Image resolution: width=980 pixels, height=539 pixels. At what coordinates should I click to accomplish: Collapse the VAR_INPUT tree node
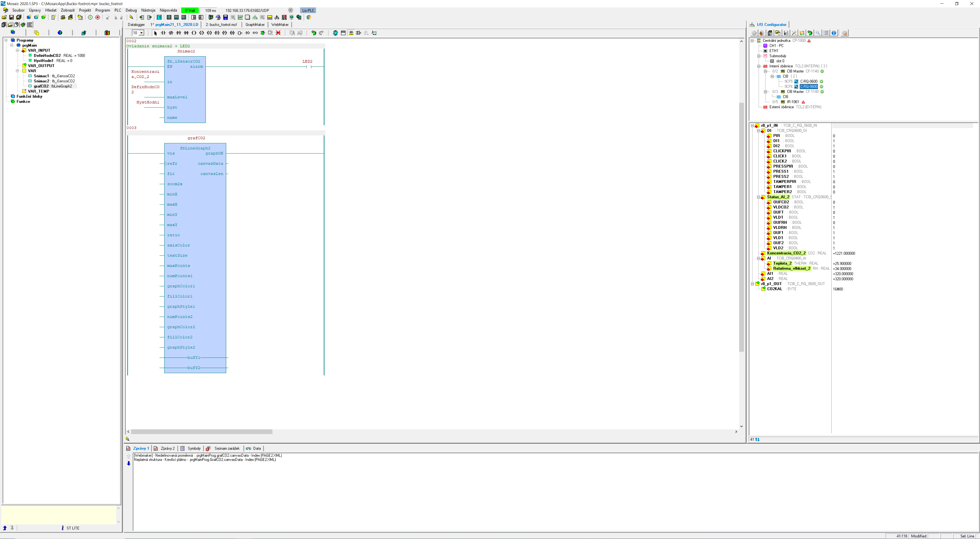point(18,50)
